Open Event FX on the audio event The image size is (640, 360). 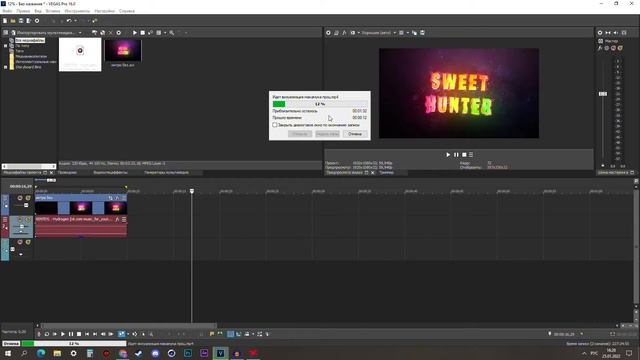(117, 220)
